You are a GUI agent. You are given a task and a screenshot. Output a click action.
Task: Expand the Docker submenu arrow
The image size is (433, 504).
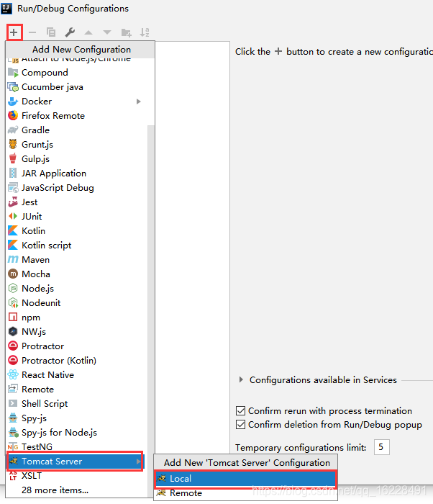[x=138, y=102]
